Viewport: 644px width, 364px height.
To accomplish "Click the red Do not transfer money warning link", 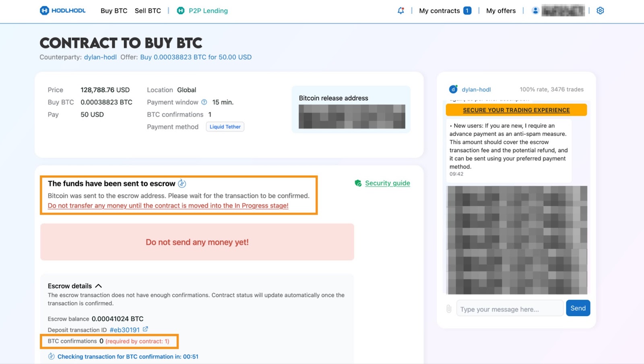I will 168,206.
